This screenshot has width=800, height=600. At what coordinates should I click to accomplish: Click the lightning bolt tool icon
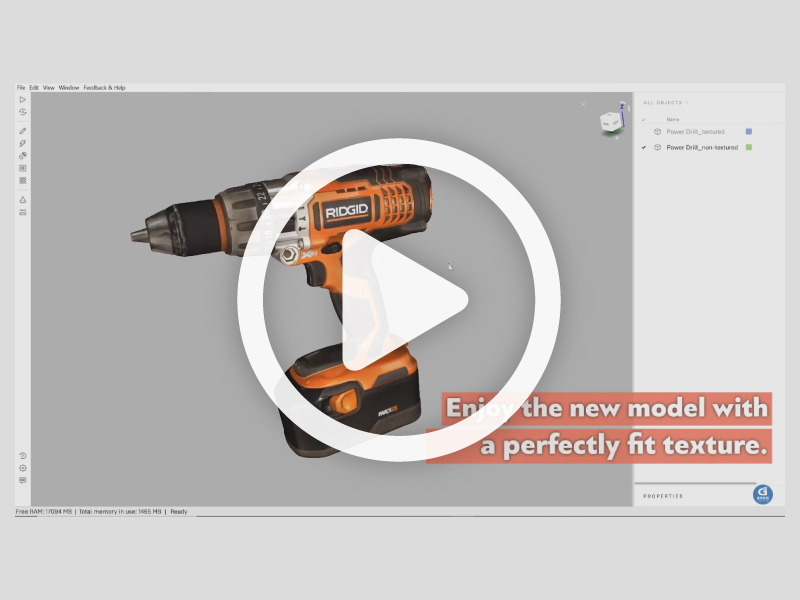22,143
